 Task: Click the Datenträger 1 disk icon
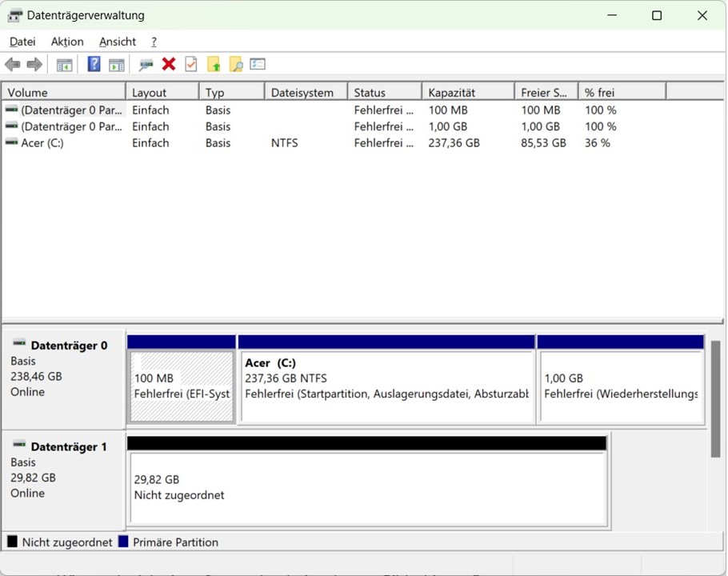point(19,444)
